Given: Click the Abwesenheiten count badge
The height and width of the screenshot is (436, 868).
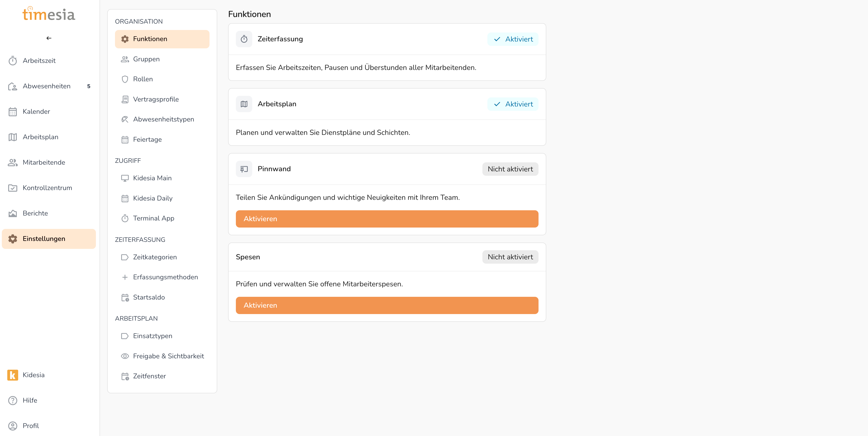Looking at the screenshot, I should pos(89,86).
